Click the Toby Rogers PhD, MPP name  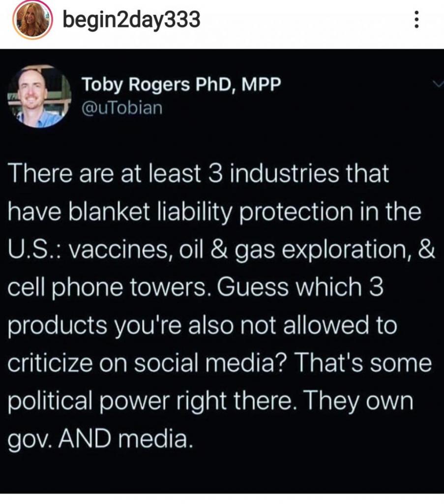(181, 84)
